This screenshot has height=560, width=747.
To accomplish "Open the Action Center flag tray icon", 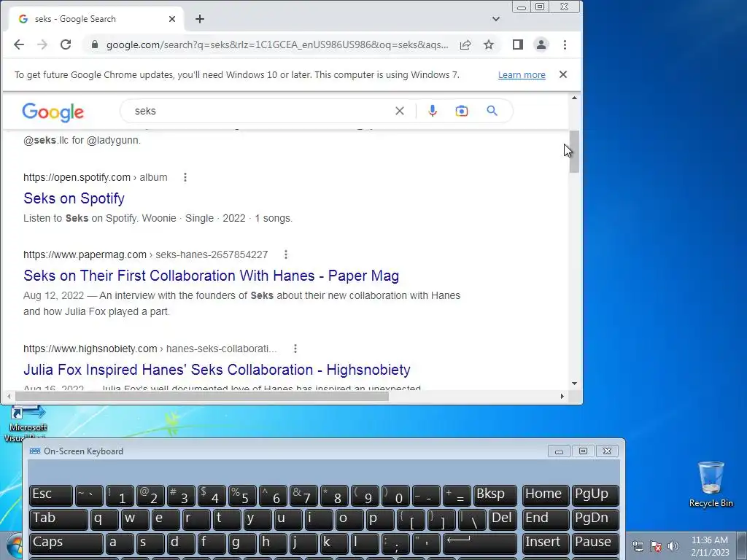I will pos(656,546).
